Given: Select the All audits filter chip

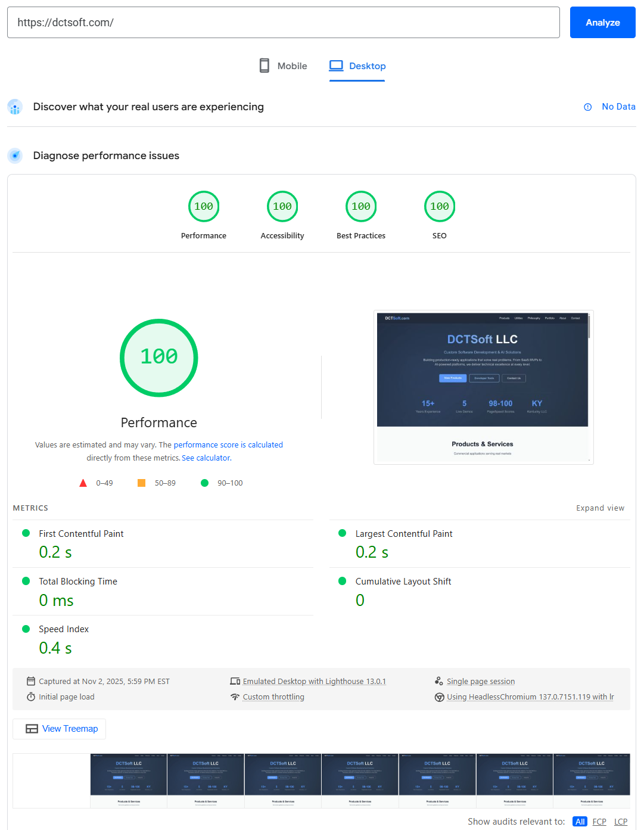Looking at the screenshot, I should click(x=579, y=821).
